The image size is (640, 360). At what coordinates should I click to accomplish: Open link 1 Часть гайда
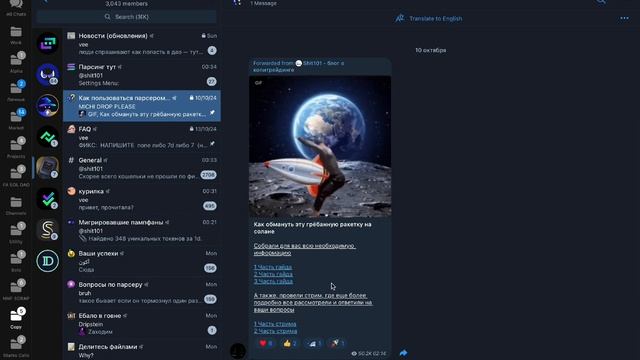pos(273,267)
